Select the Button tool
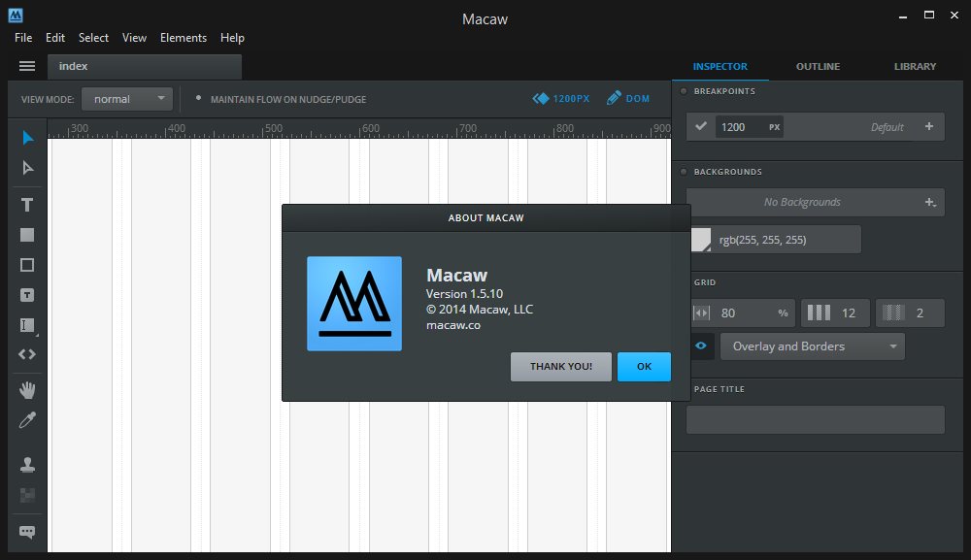The width and height of the screenshot is (971, 560). coord(27,295)
